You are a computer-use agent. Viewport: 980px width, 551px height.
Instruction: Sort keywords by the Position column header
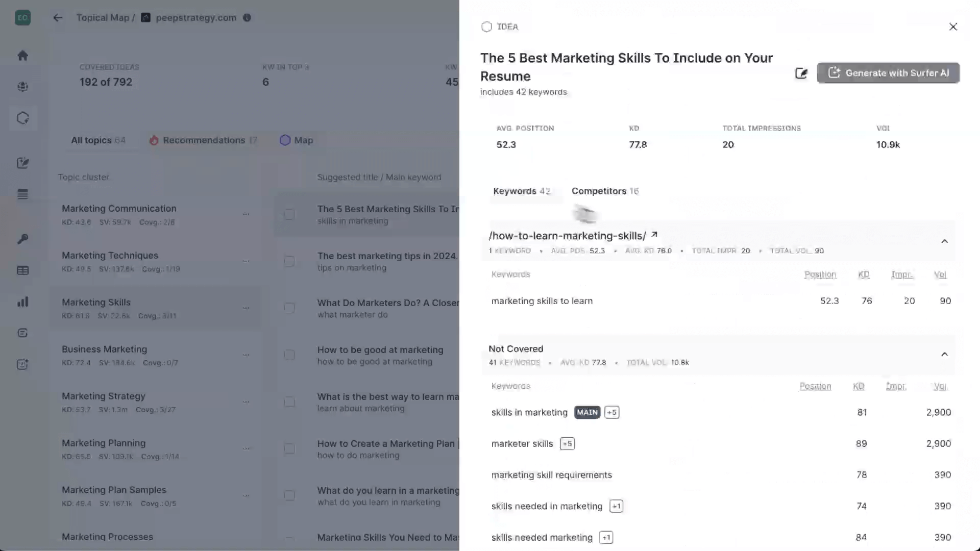pos(820,274)
